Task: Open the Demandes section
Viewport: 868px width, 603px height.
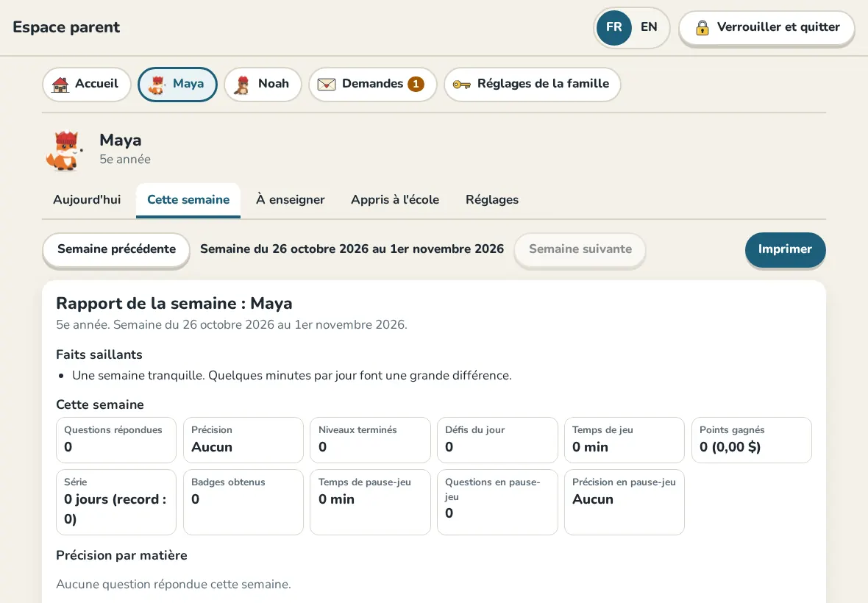Action: pos(372,84)
